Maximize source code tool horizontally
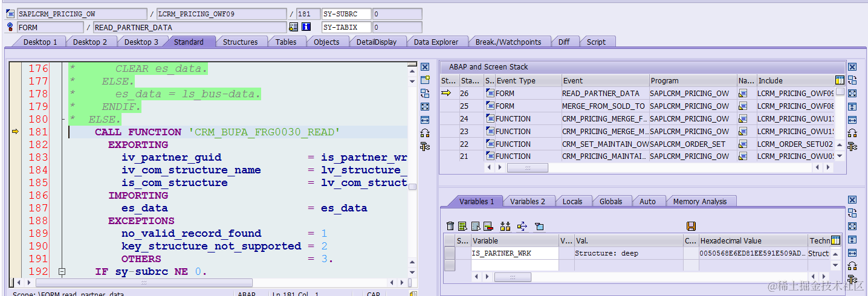This screenshot has width=868, height=296. [425, 120]
